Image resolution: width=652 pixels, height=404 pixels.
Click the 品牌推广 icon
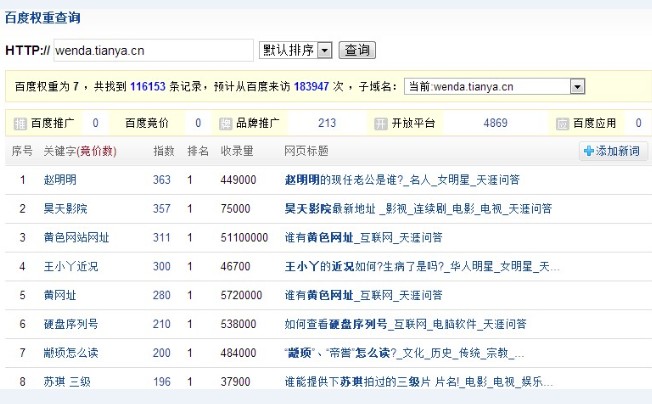click(225, 123)
